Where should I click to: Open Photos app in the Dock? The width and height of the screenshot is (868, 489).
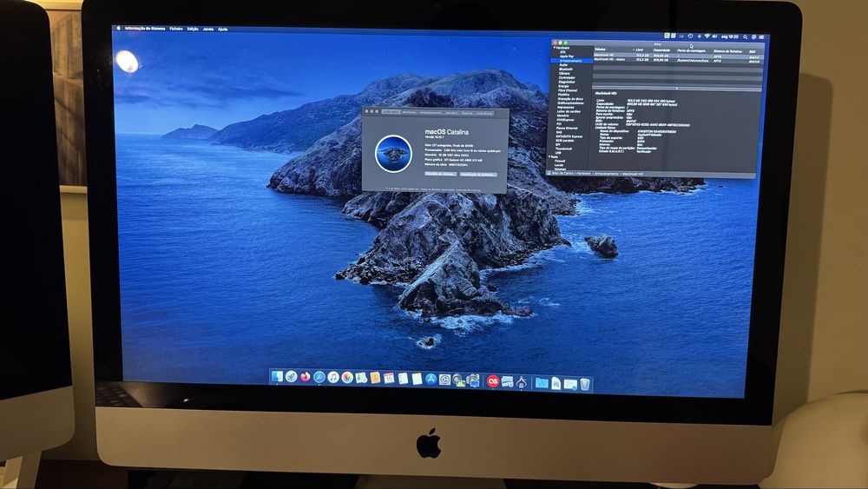pos(347,377)
